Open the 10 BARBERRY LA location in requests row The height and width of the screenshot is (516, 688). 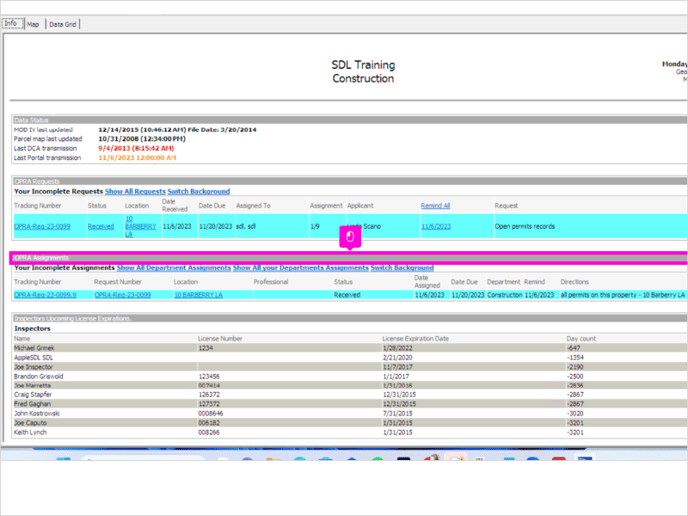[x=140, y=226]
